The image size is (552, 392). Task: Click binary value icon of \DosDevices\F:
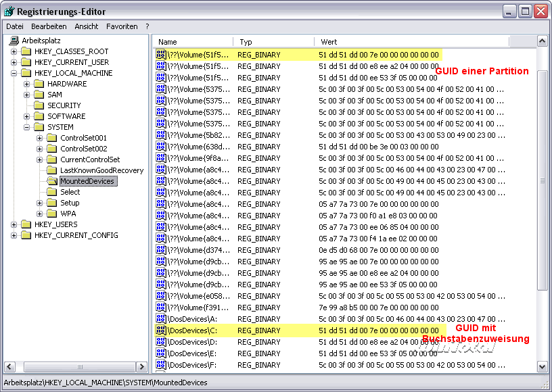click(161, 365)
